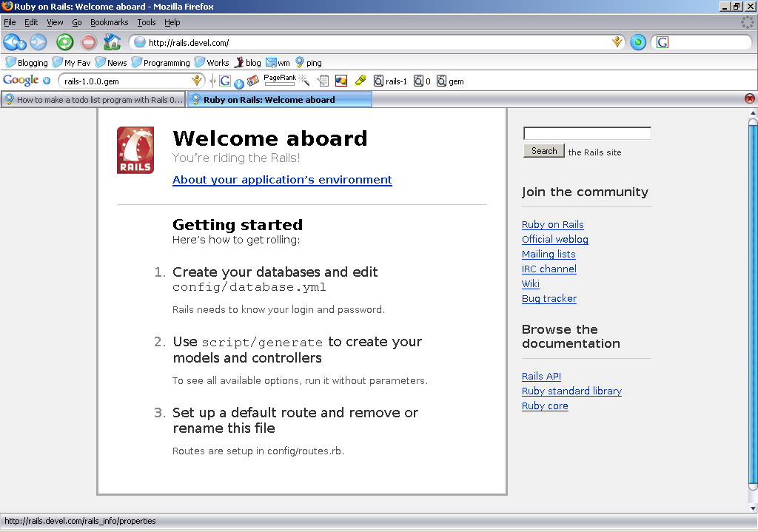Open the 'Rails API' documentation link

pyautogui.click(x=541, y=377)
